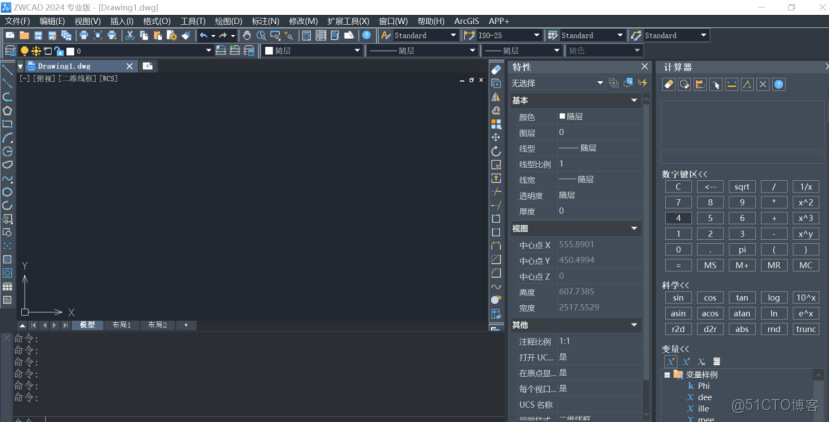Image resolution: width=830 pixels, height=423 pixels.
Task: Click the MS memory store button
Action: pos(710,265)
